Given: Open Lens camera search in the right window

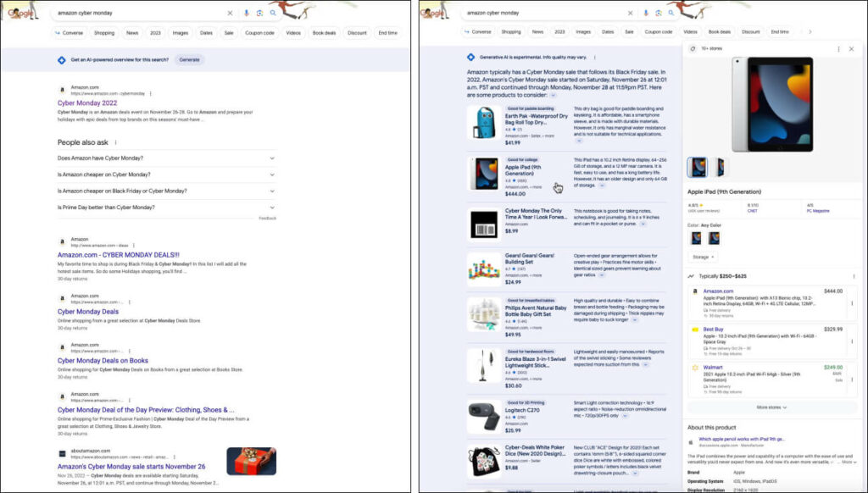Looking at the screenshot, I should pyautogui.click(x=658, y=13).
